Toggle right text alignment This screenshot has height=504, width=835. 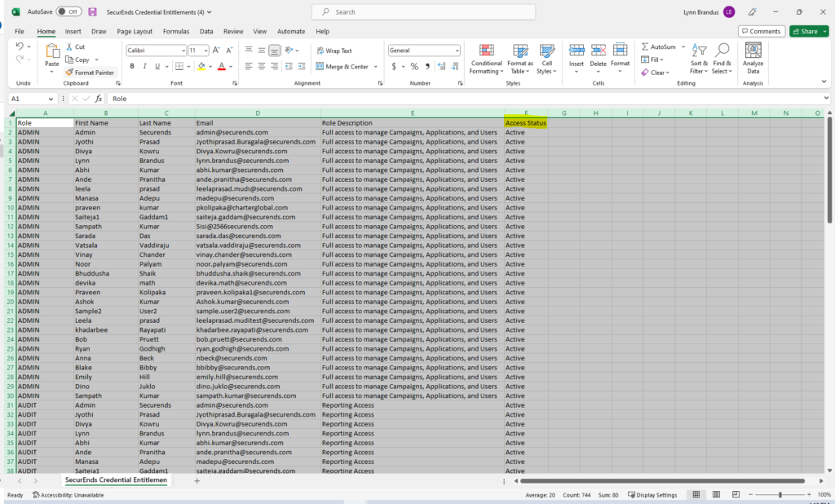click(x=274, y=66)
